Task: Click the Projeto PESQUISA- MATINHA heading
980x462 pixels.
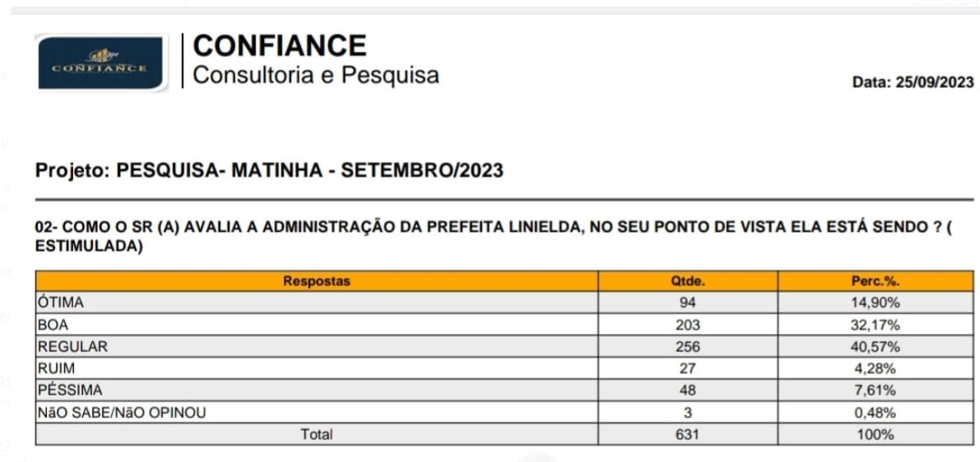Action: tap(269, 171)
